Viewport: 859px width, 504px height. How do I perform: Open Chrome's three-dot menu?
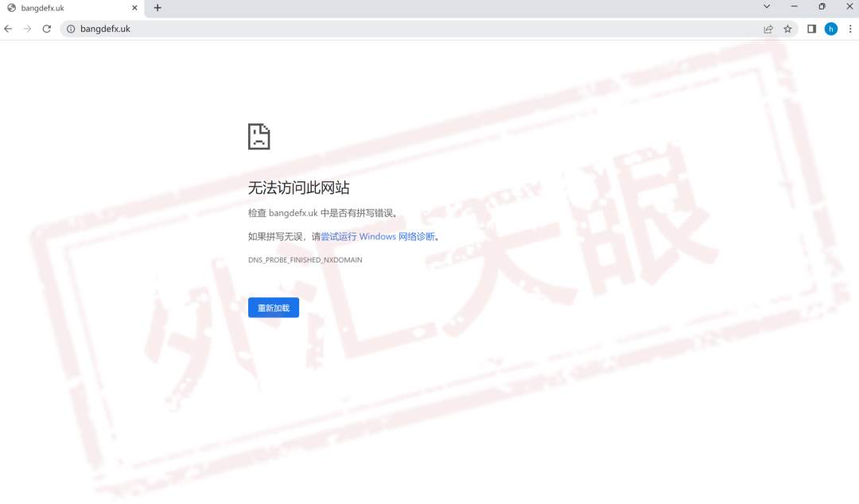coord(850,29)
